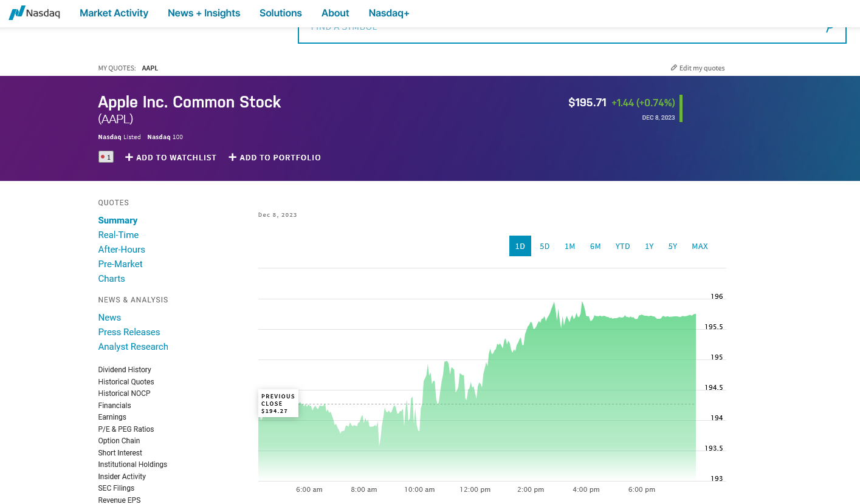The height and width of the screenshot is (504, 860).
Task: Click the Nasdaq logo
Action: (x=34, y=13)
